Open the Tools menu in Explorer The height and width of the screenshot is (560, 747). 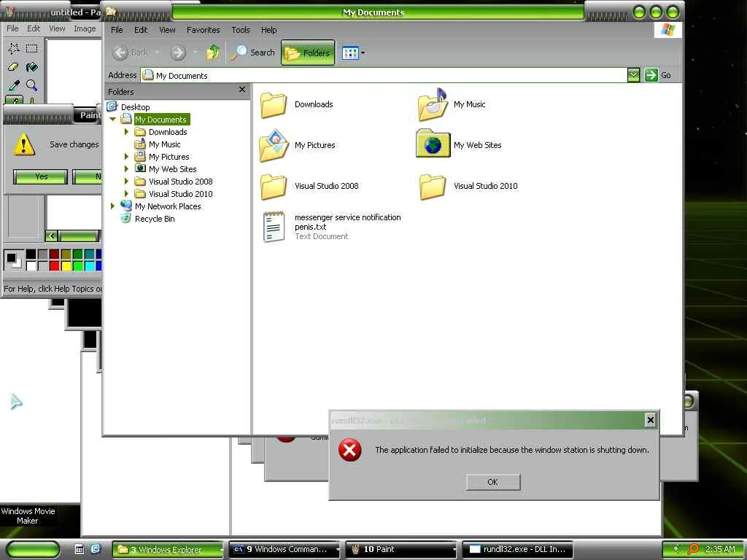241,30
